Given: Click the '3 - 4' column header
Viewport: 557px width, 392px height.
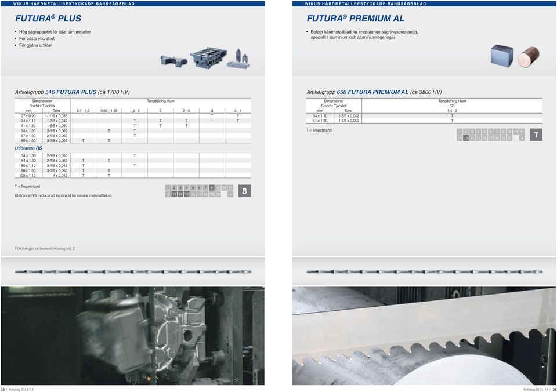Looking at the screenshot, I should 238,111.
